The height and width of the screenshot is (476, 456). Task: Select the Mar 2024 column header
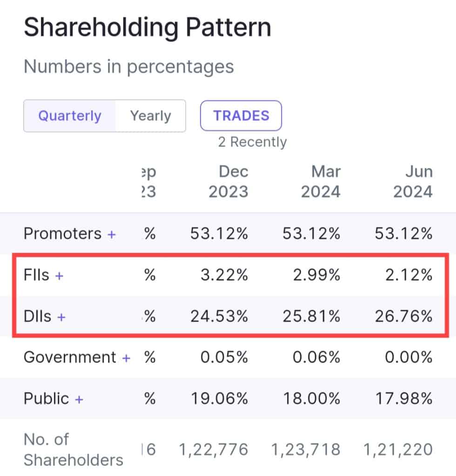(x=321, y=181)
